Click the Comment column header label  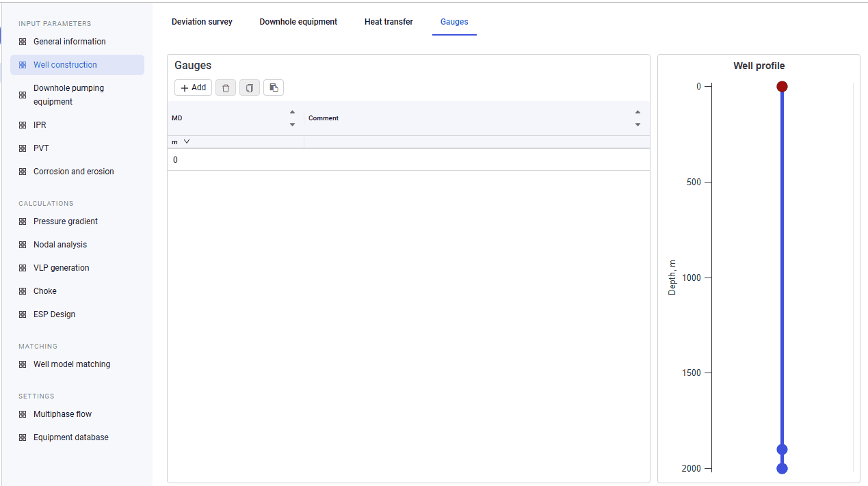(x=324, y=118)
